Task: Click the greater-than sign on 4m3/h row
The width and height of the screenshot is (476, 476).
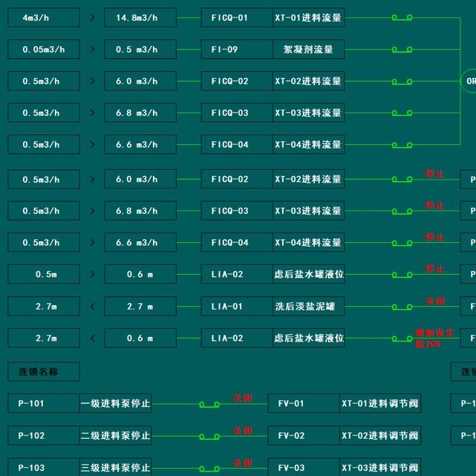Action: point(92,18)
